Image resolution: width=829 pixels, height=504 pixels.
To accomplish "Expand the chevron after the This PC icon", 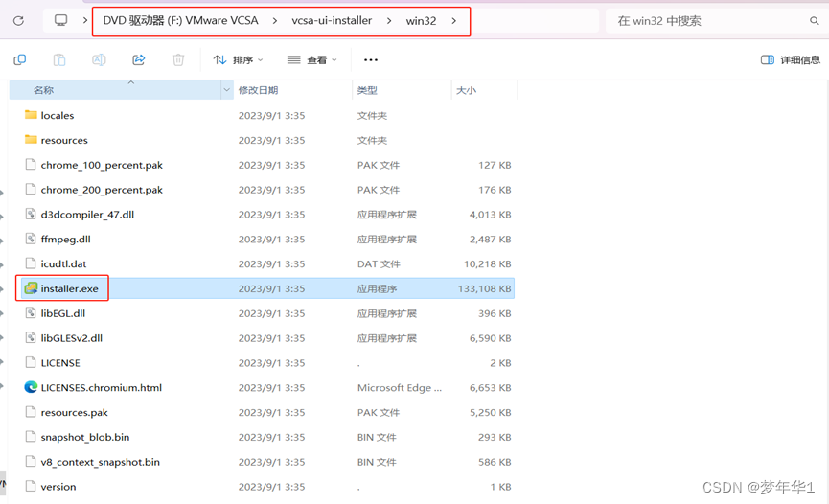I will point(84,21).
